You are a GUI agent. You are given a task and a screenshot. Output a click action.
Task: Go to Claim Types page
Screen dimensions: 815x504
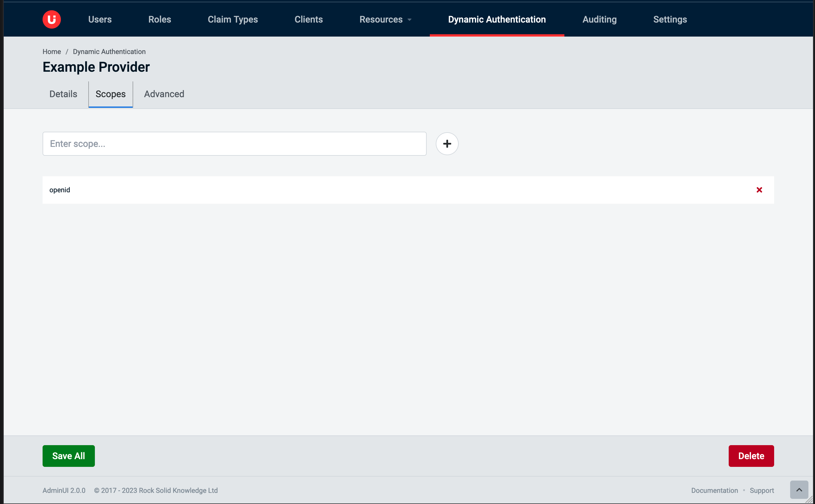click(x=233, y=19)
